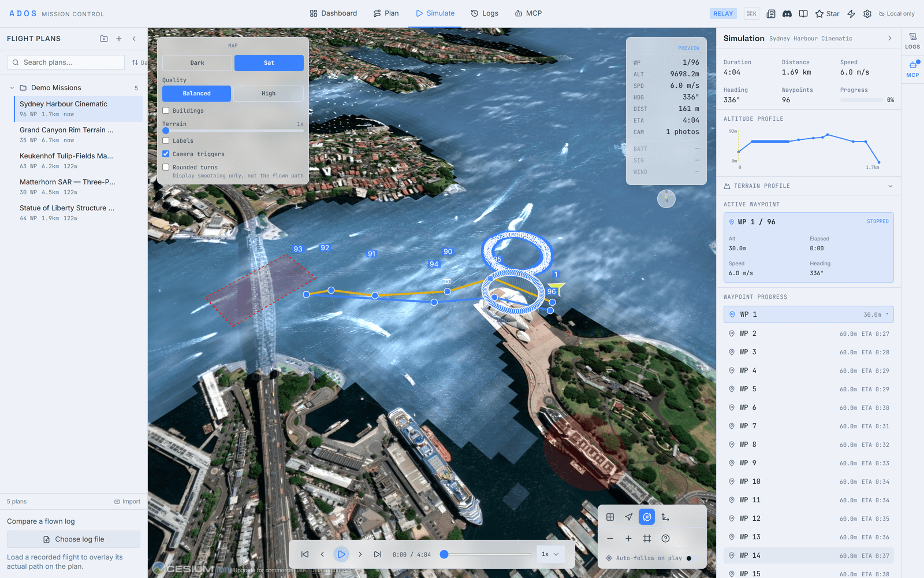Open the MCP tab in top navigation
Screen dimensions: 924x578
click(x=528, y=13)
